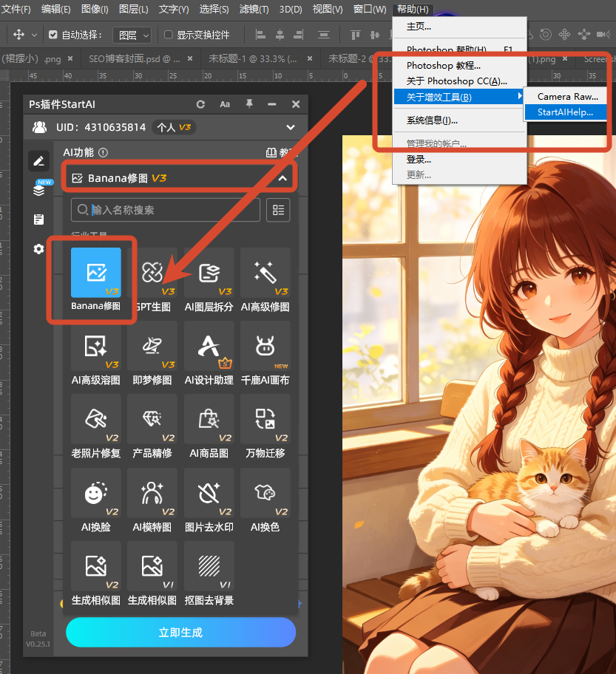Select the 老照片修复 tool
The image size is (616, 674).
point(96,419)
